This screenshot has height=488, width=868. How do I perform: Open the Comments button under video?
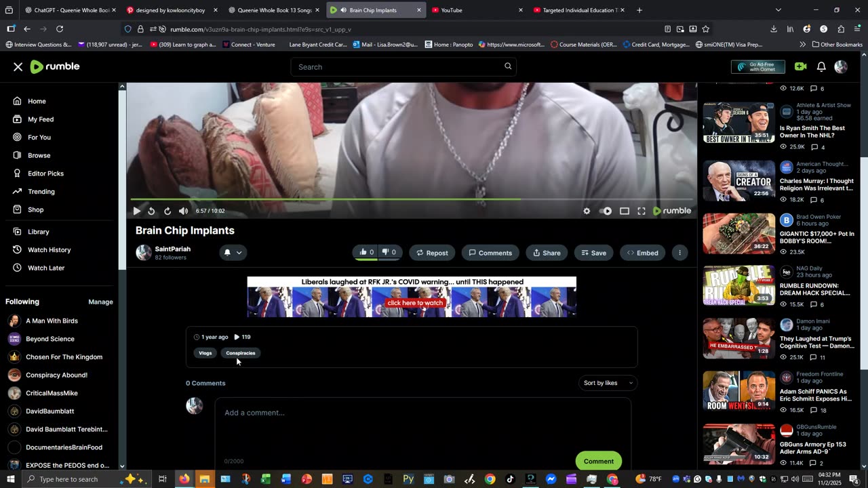click(x=490, y=253)
